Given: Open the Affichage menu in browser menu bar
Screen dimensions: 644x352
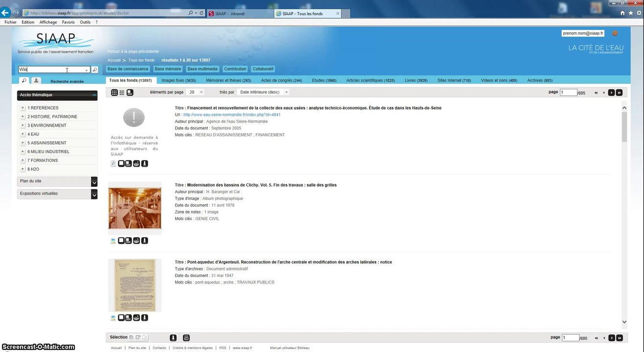Looking at the screenshot, I should 48,22.
